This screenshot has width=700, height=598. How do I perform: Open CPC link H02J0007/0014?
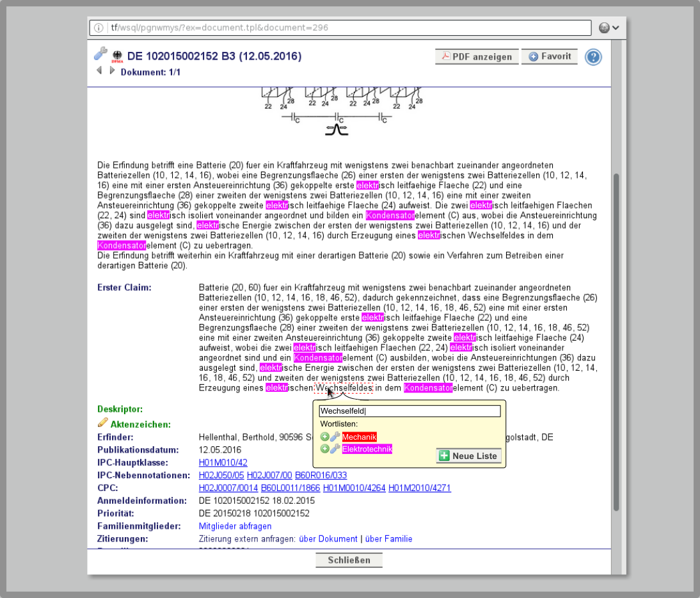coord(228,488)
